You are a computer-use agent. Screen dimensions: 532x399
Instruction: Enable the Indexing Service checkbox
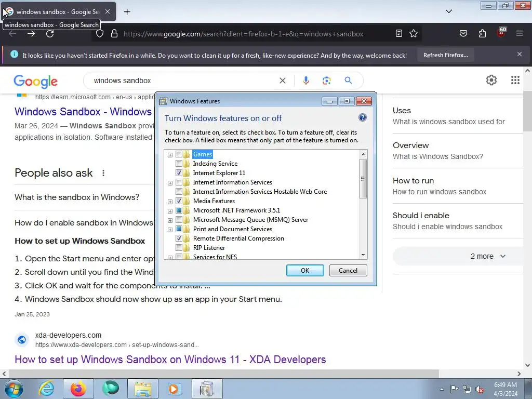(x=179, y=164)
